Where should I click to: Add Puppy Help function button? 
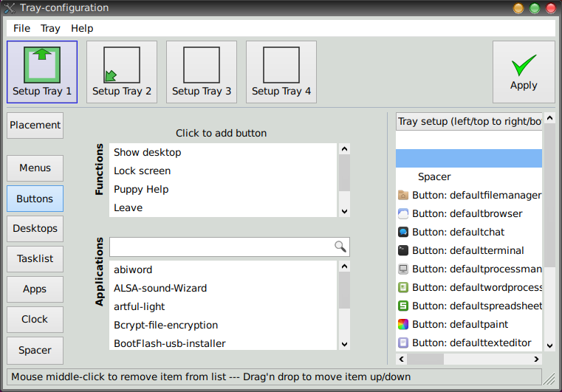[223, 189]
